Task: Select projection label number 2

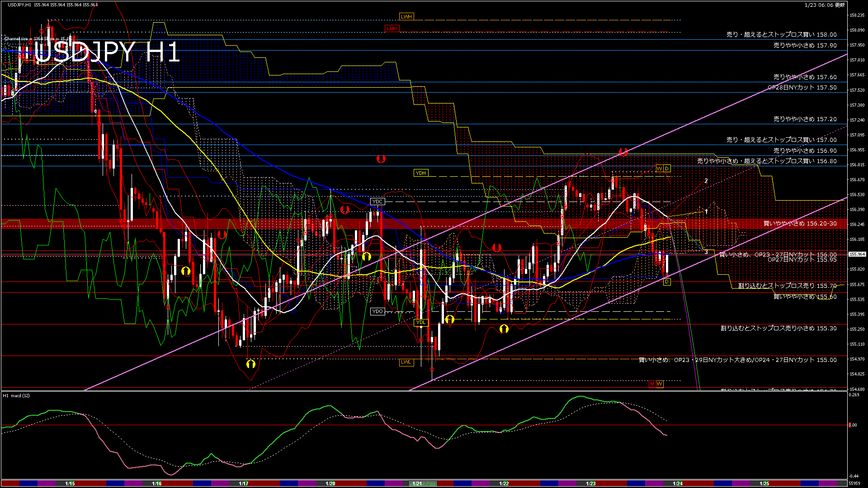Action: click(x=706, y=181)
